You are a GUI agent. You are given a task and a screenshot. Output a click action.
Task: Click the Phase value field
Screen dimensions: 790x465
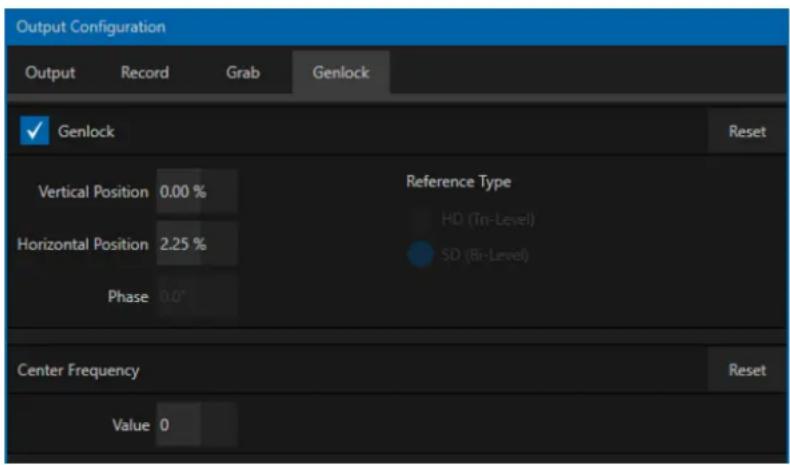[x=196, y=297]
